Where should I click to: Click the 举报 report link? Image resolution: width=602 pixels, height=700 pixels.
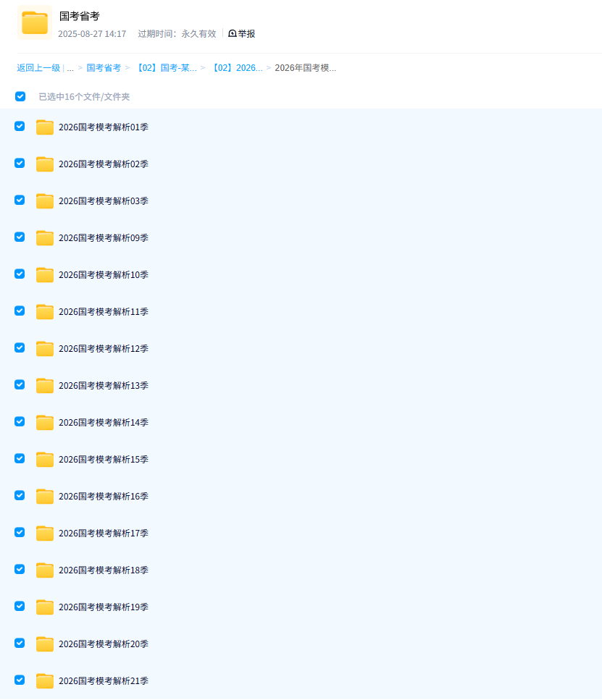(246, 34)
